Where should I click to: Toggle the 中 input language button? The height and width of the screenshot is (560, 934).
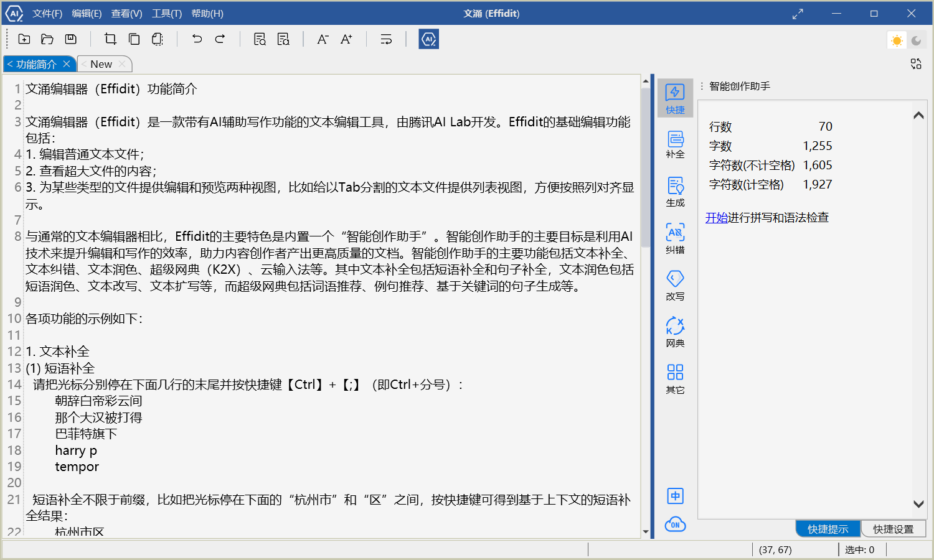675,496
